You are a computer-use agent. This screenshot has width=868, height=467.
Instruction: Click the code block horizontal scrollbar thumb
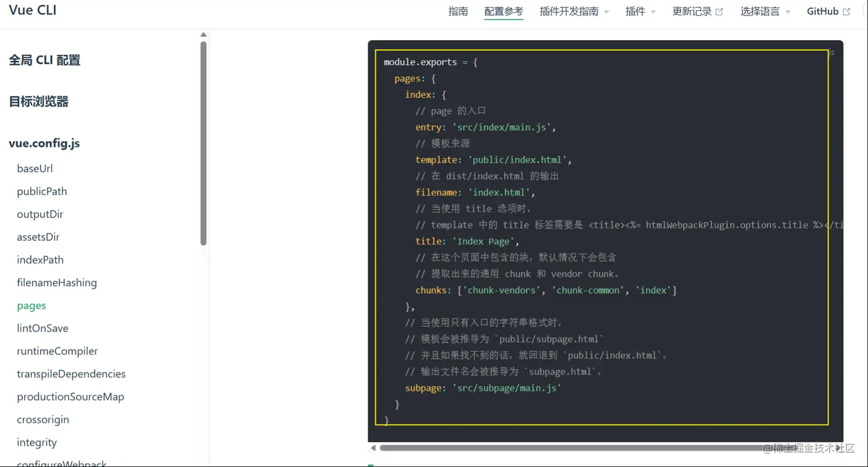(607, 447)
